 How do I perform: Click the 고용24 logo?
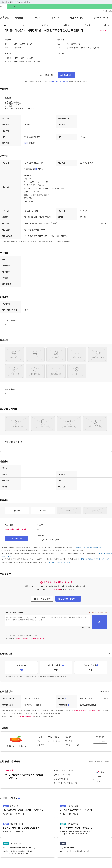[4, 18]
